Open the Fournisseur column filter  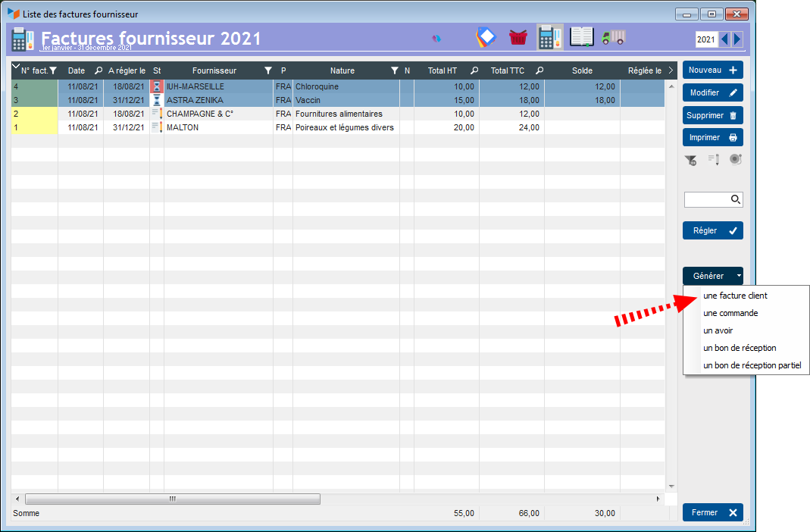pyautogui.click(x=267, y=71)
